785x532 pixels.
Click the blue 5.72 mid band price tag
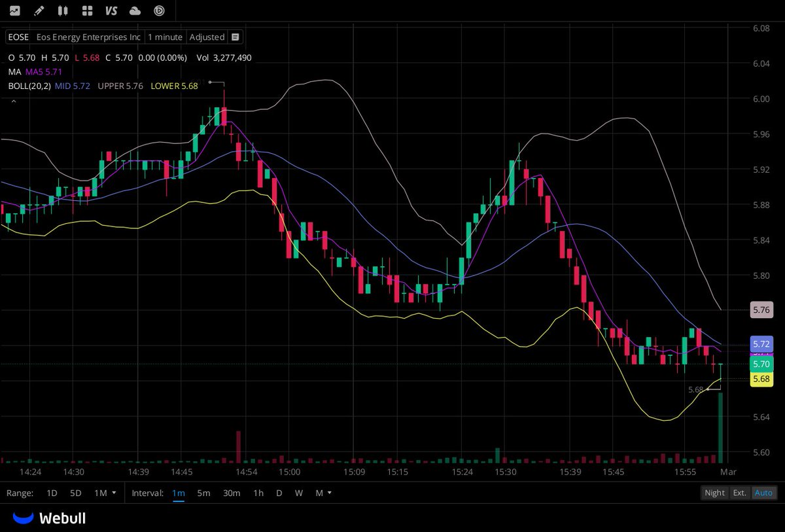tap(761, 344)
